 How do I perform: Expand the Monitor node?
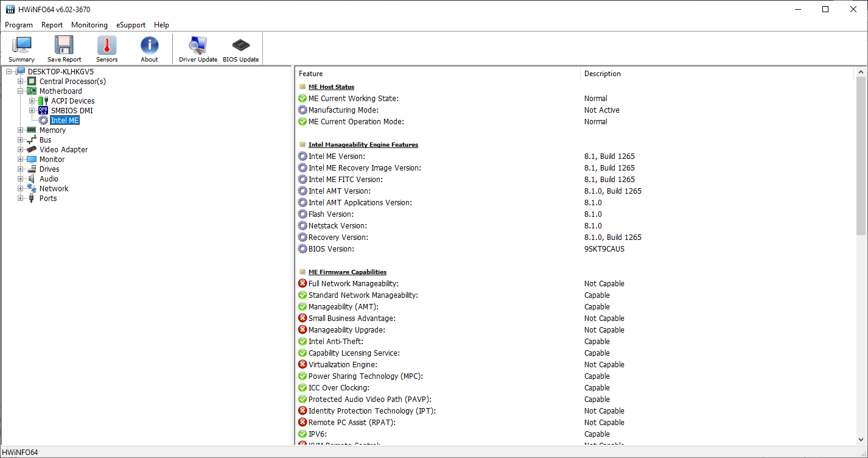click(20, 160)
